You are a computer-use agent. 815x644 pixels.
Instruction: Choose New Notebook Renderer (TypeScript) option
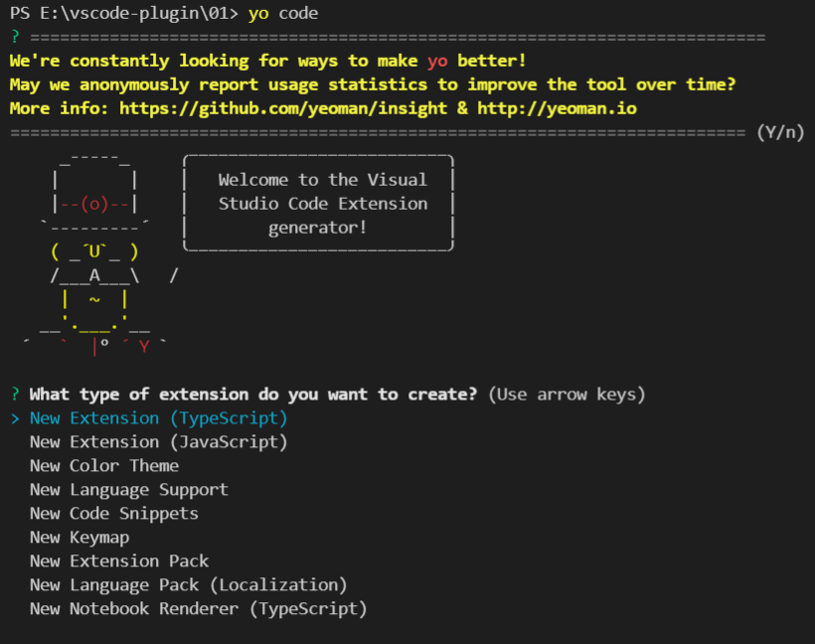pyautogui.click(x=198, y=609)
